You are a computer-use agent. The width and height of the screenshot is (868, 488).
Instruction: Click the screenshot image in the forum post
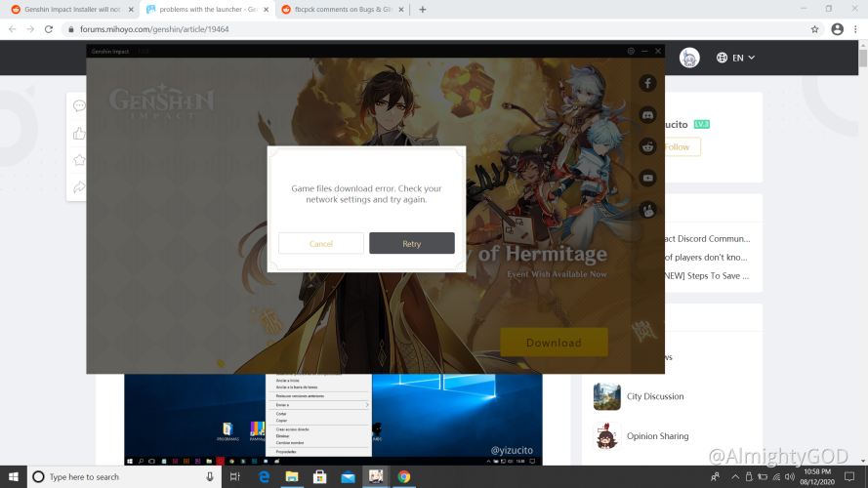333,420
